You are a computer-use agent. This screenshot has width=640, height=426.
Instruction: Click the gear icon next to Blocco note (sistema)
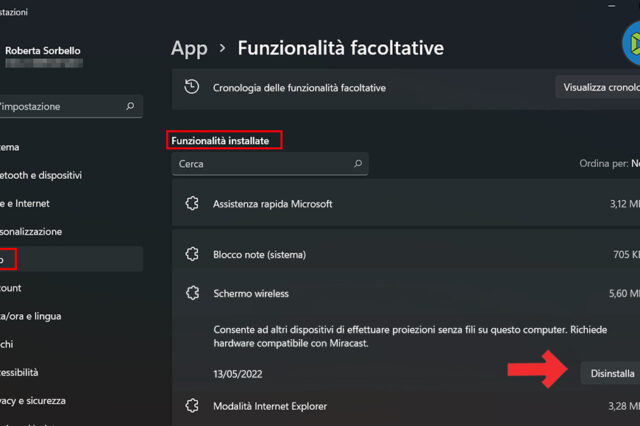193,254
